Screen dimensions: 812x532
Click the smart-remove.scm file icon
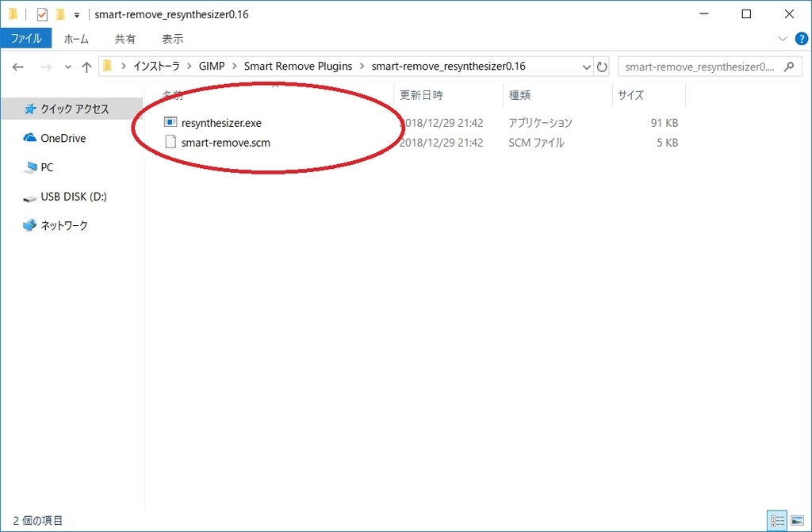[x=170, y=142]
